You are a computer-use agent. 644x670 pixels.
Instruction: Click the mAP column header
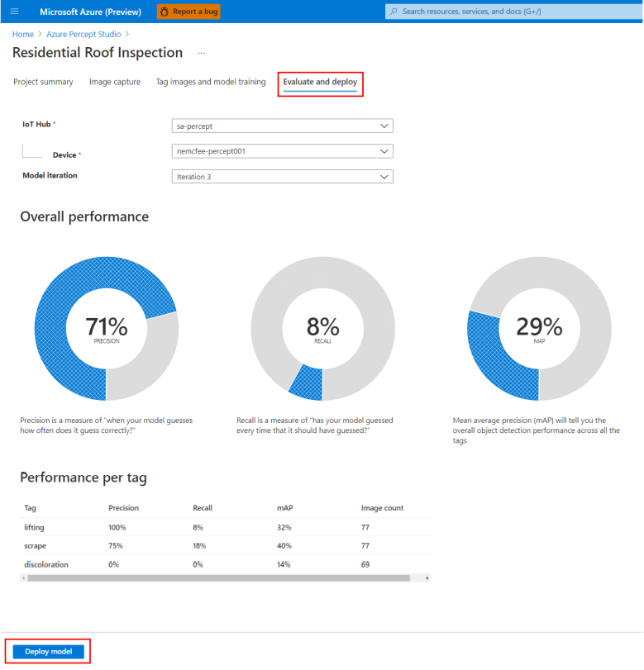284,507
